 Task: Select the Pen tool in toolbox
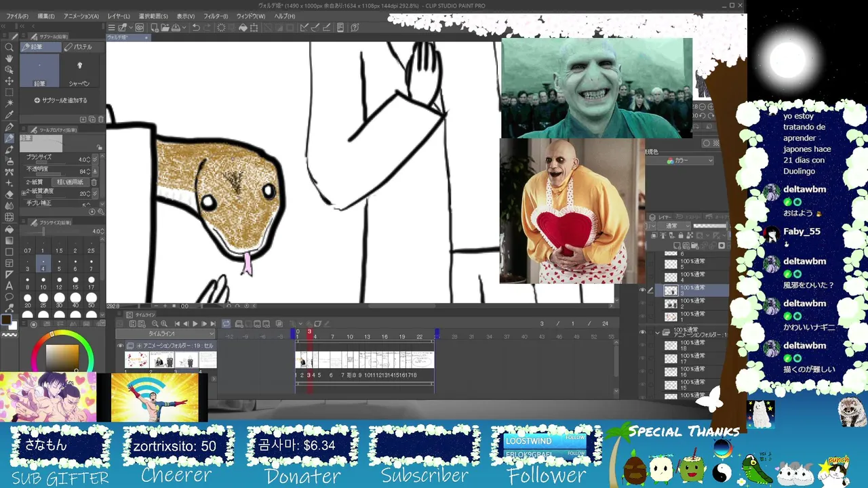click(x=9, y=127)
